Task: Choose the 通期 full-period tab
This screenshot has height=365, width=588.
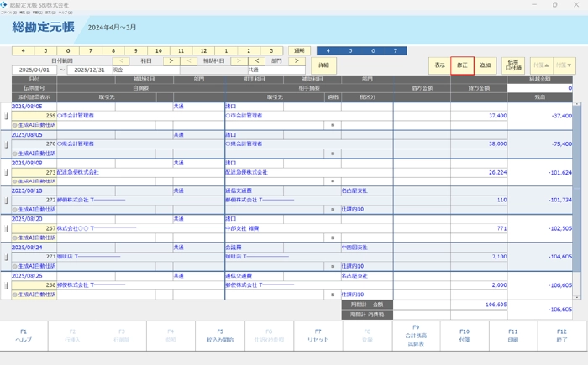Action: (x=298, y=50)
